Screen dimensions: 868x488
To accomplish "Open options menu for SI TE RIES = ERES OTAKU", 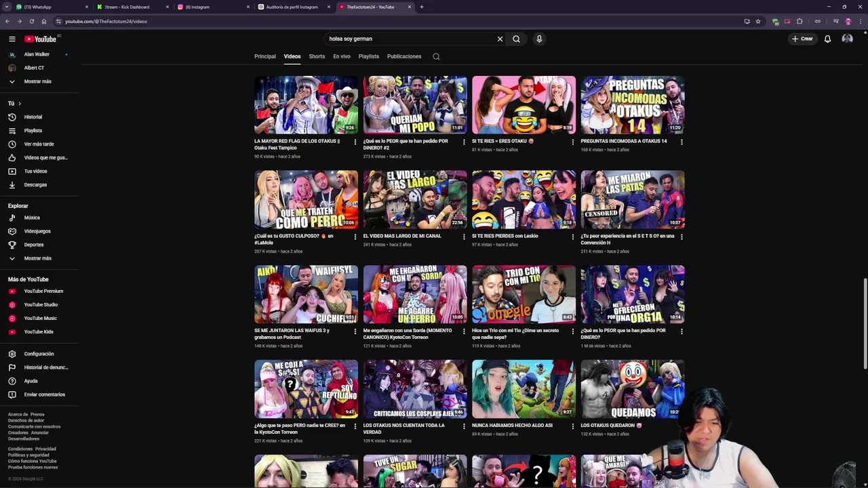I will pyautogui.click(x=573, y=142).
